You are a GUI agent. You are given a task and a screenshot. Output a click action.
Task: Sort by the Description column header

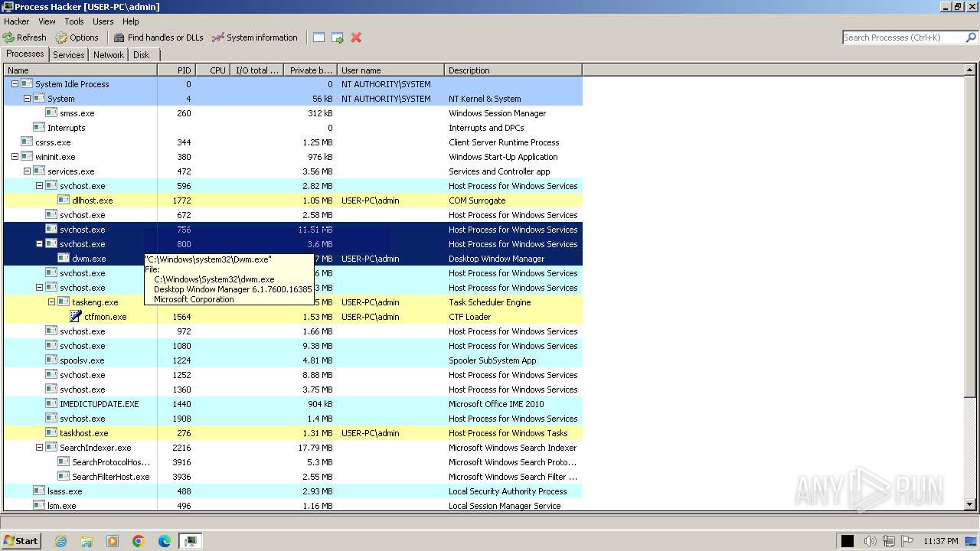coord(513,70)
